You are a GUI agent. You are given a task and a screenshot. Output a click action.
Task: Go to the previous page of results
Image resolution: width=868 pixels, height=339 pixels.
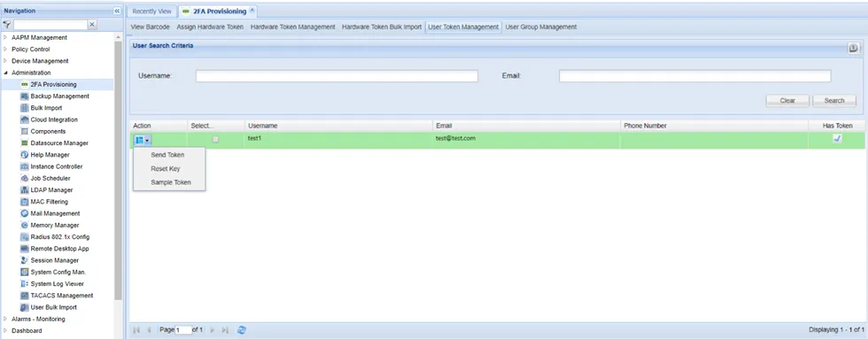point(149,329)
